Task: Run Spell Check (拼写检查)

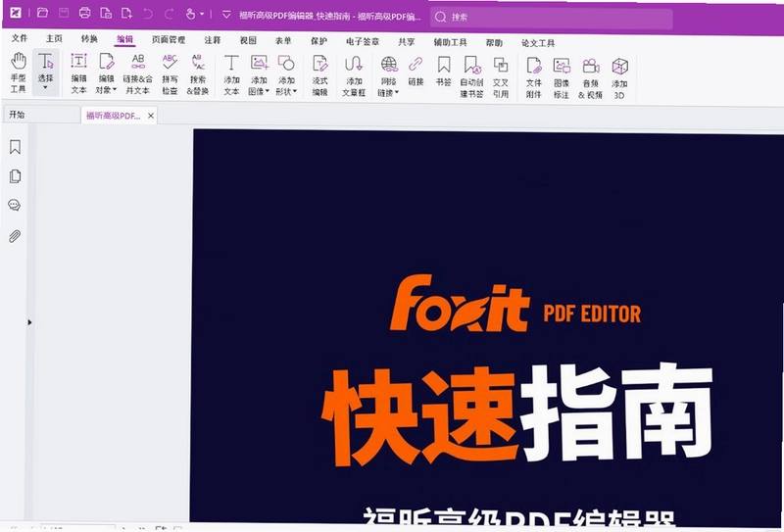Action: point(170,74)
